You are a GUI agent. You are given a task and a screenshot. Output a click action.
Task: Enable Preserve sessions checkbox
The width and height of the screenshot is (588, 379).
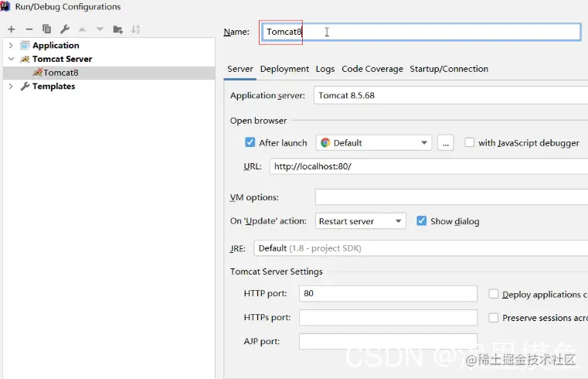pyautogui.click(x=493, y=317)
